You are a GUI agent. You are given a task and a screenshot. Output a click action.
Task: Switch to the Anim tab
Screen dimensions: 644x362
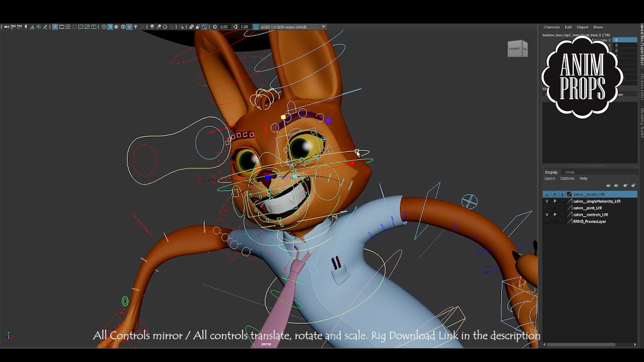(x=570, y=172)
